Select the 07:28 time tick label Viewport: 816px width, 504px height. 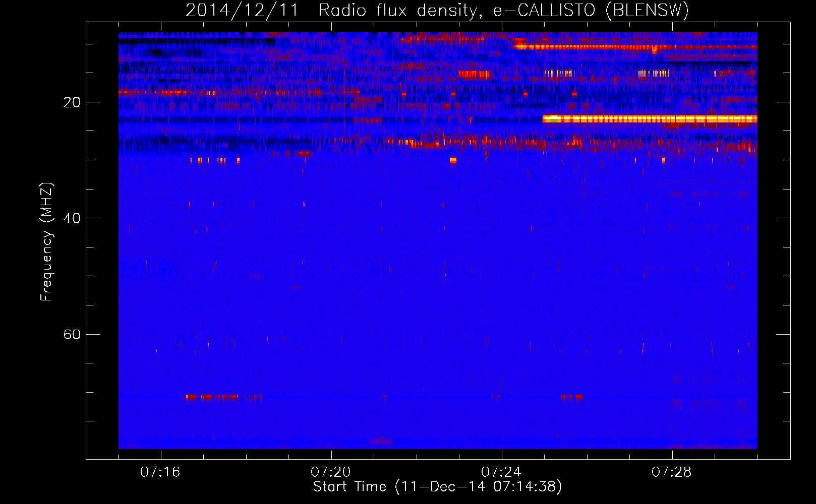click(x=672, y=472)
